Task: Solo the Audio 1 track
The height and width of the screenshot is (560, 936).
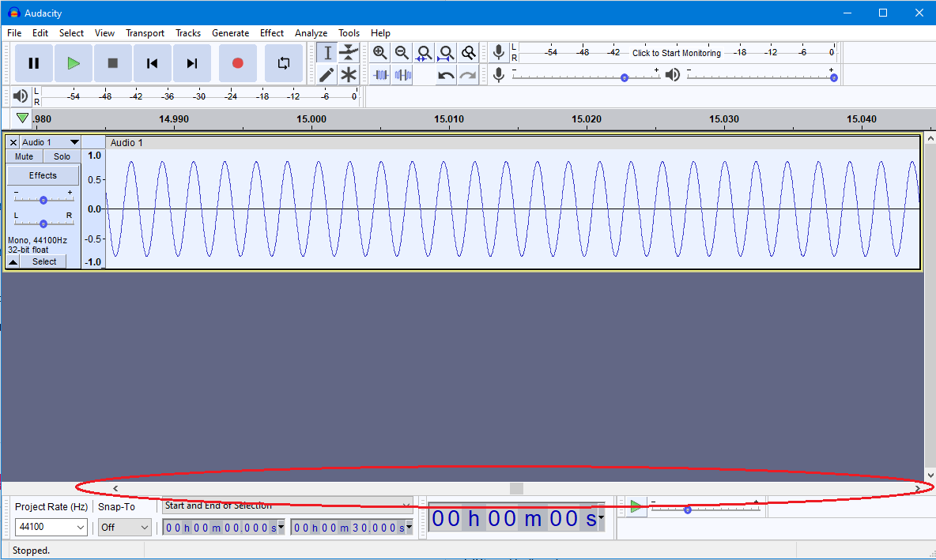Action: click(x=61, y=156)
